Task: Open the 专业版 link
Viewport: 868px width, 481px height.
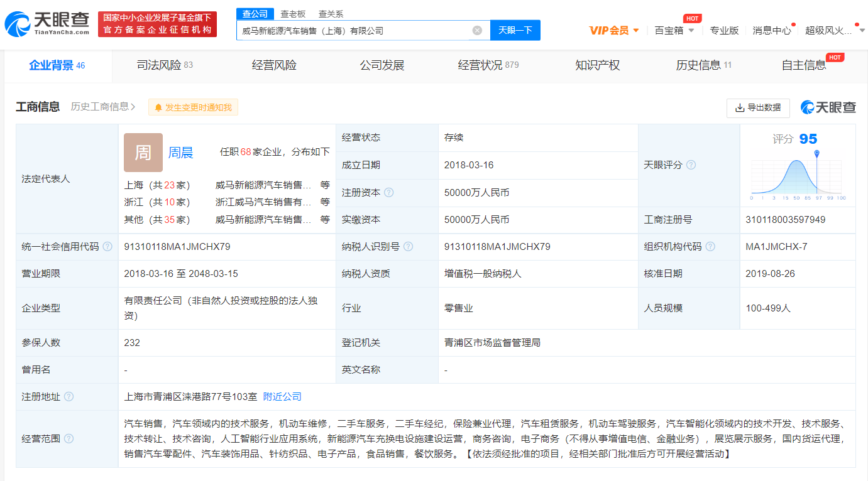Action: [x=724, y=30]
